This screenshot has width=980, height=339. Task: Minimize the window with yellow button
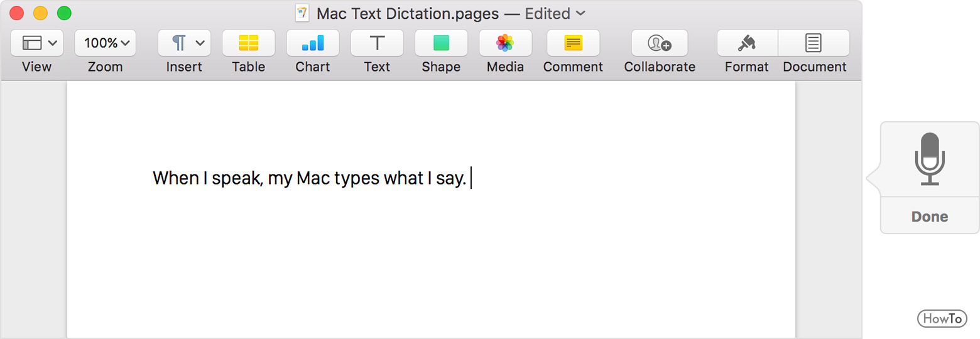pos(40,13)
